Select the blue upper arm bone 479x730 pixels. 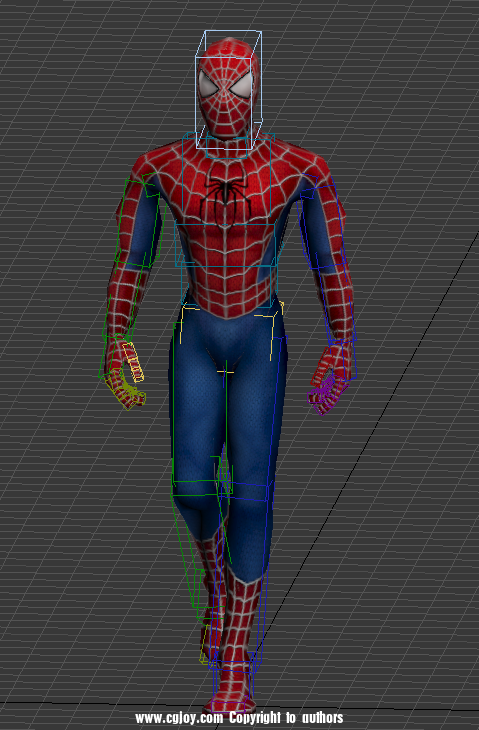point(322,221)
